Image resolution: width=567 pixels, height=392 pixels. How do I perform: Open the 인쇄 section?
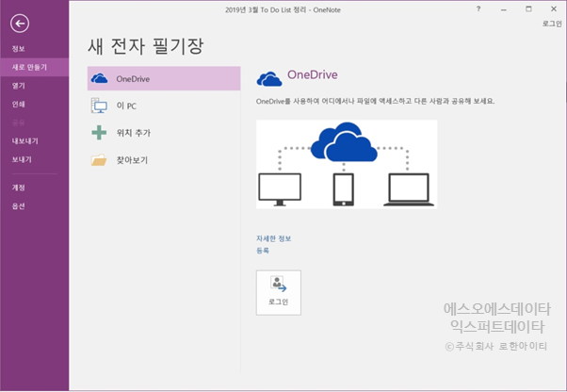19,104
